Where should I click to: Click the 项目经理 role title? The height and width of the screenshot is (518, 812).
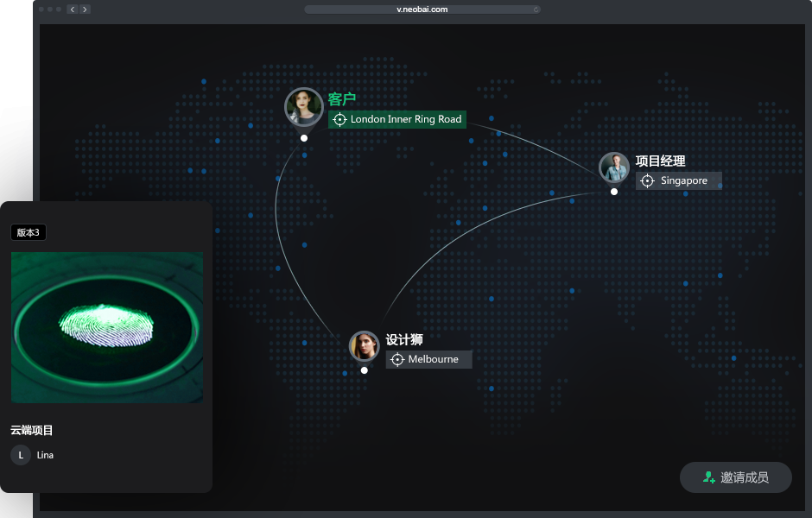(660, 161)
